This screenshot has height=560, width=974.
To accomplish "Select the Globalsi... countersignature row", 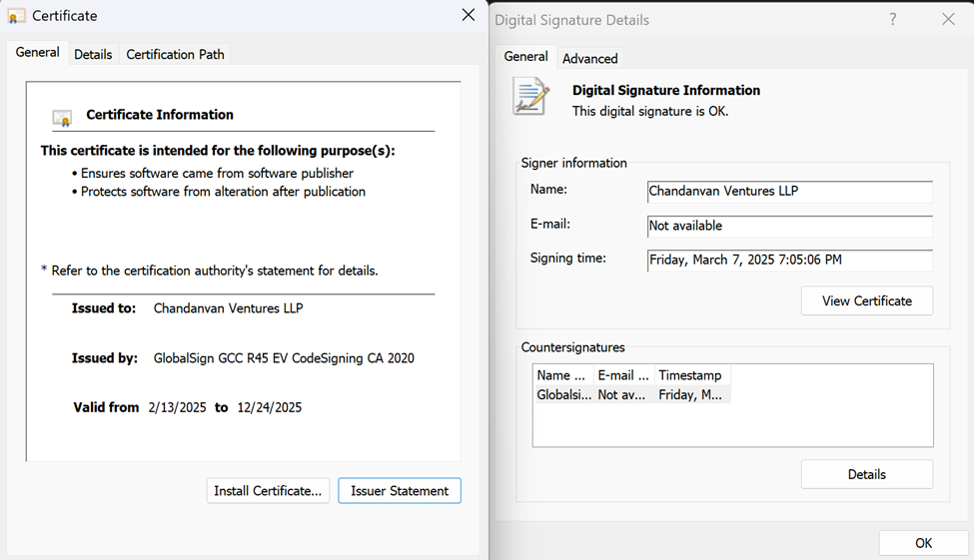I will pyautogui.click(x=632, y=394).
